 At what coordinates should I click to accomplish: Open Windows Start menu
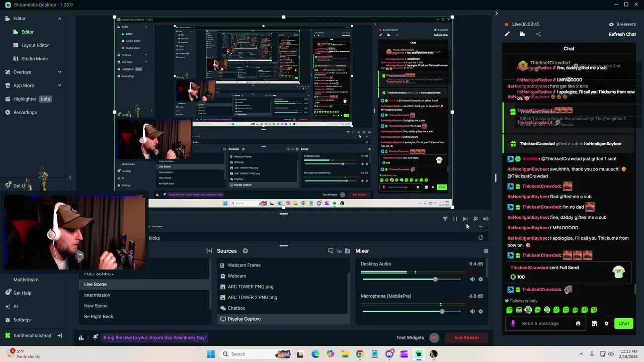(x=211, y=354)
